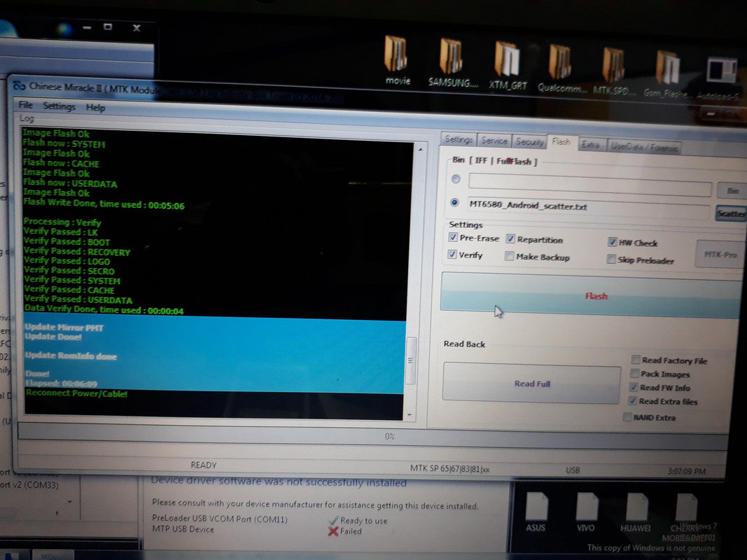Click the log scrollbar up arrow
Image resolution: width=747 pixels, height=560 pixels.
[420, 150]
